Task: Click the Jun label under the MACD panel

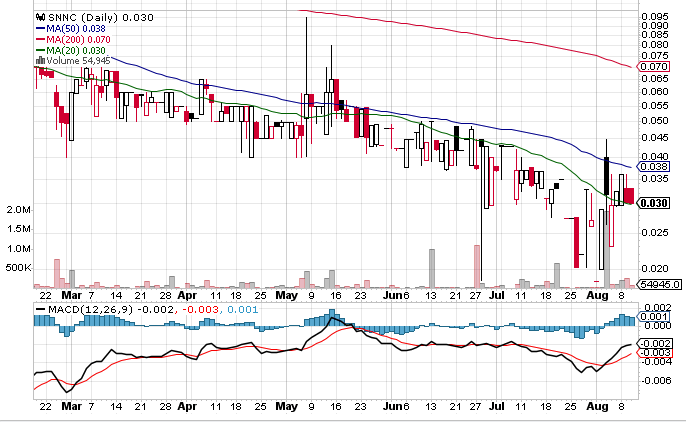Action: [392, 406]
